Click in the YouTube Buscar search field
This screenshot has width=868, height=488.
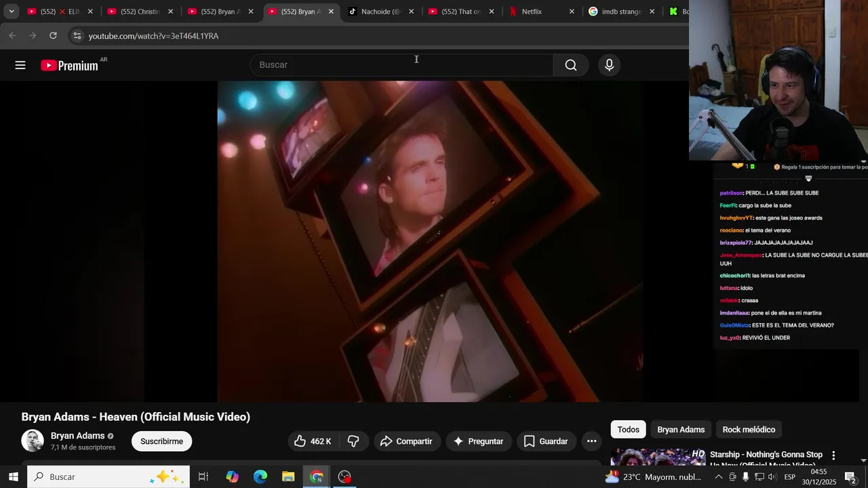401,65
